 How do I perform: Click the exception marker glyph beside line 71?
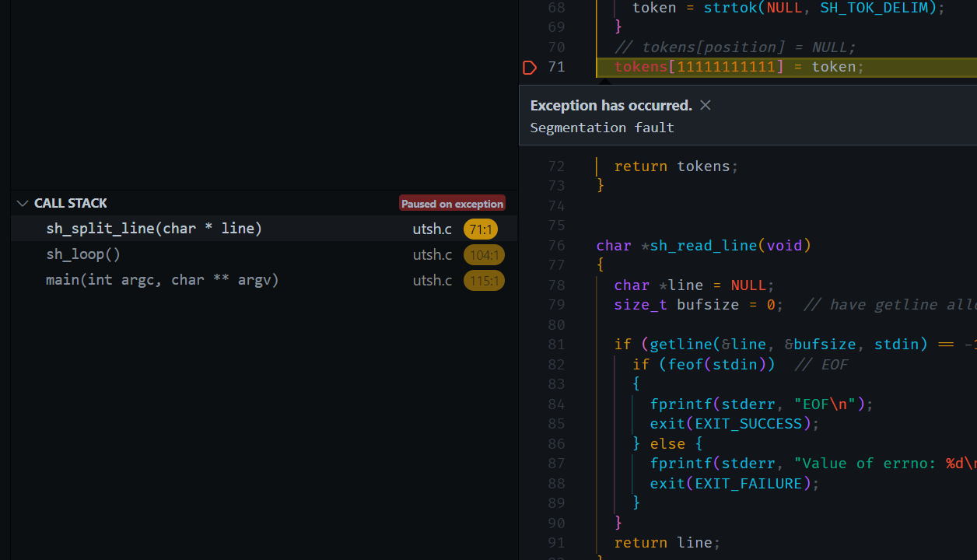point(530,68)
